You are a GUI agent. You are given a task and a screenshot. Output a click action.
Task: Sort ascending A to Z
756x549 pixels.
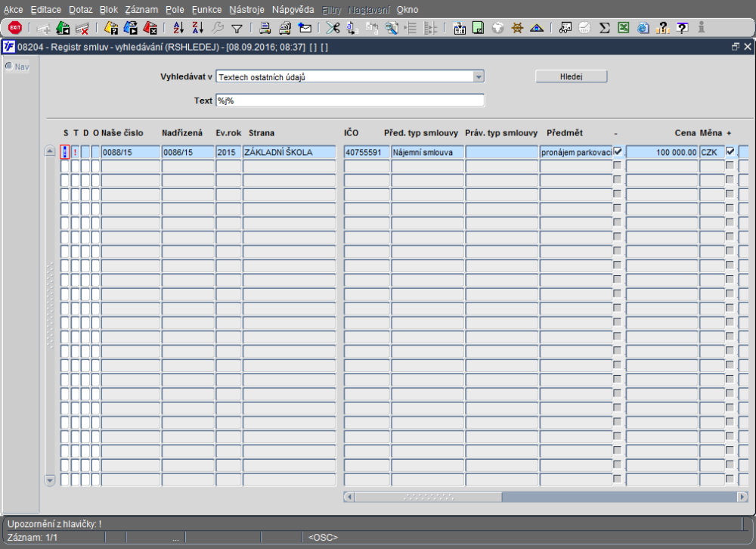coord(178,28)
